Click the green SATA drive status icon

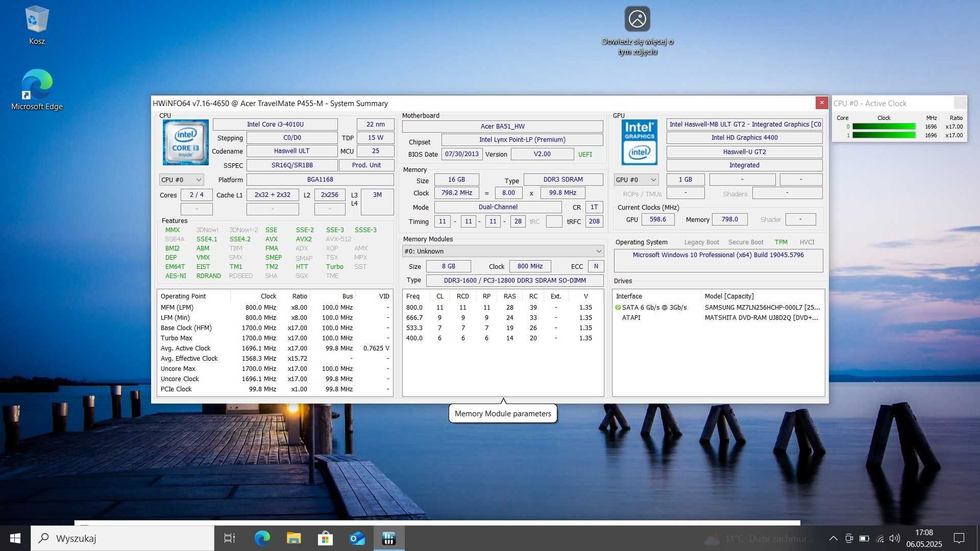pos(618,308)
